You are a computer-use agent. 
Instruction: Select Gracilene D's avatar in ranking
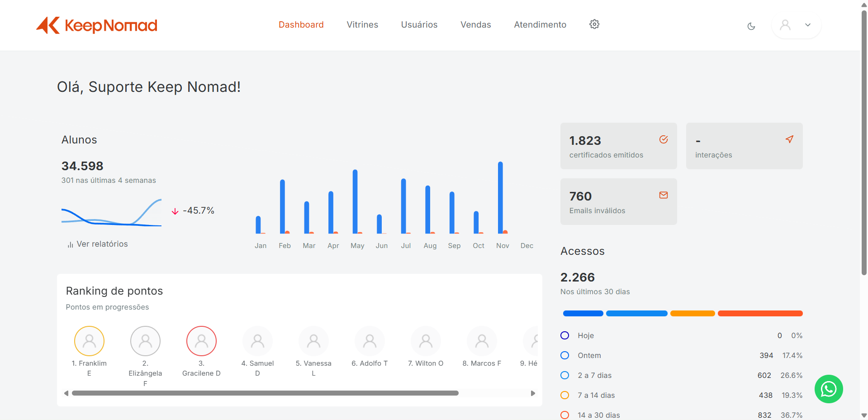pyautogui.click(x=201, y=341)
